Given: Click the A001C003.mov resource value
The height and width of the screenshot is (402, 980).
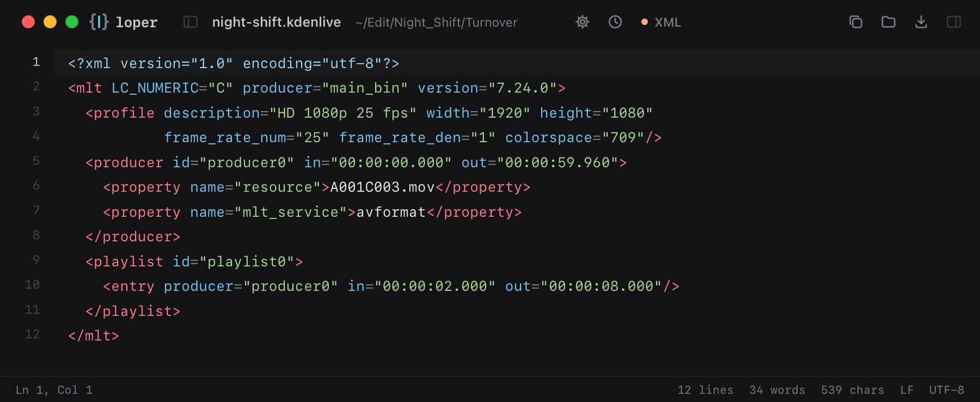Looking at the screenshot, I should pos(383,187).
